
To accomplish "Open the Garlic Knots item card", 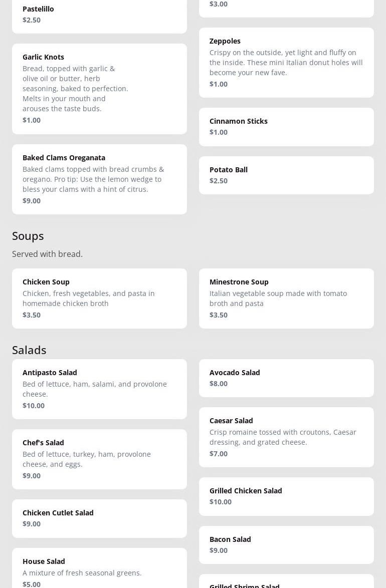I will (x=99, y=89).
